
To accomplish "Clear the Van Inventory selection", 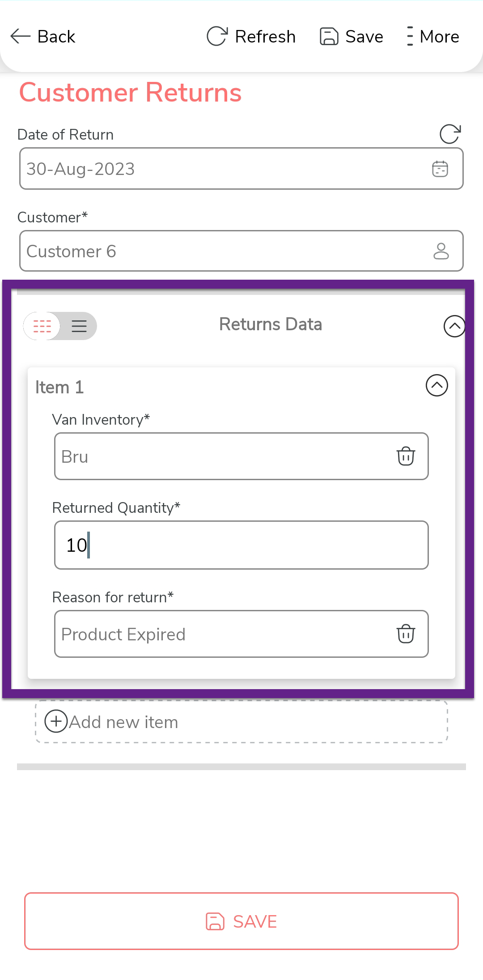I will click(406, 456).
